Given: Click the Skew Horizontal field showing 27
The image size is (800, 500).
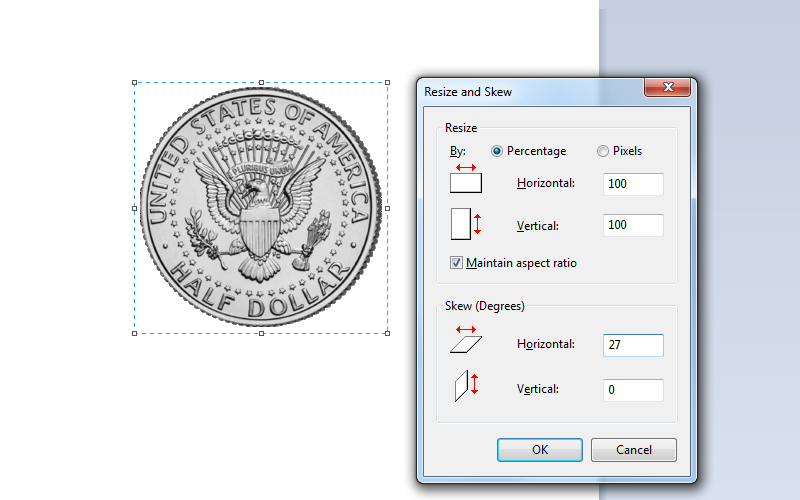Looking at the screenshot, I should click(633, 345).
